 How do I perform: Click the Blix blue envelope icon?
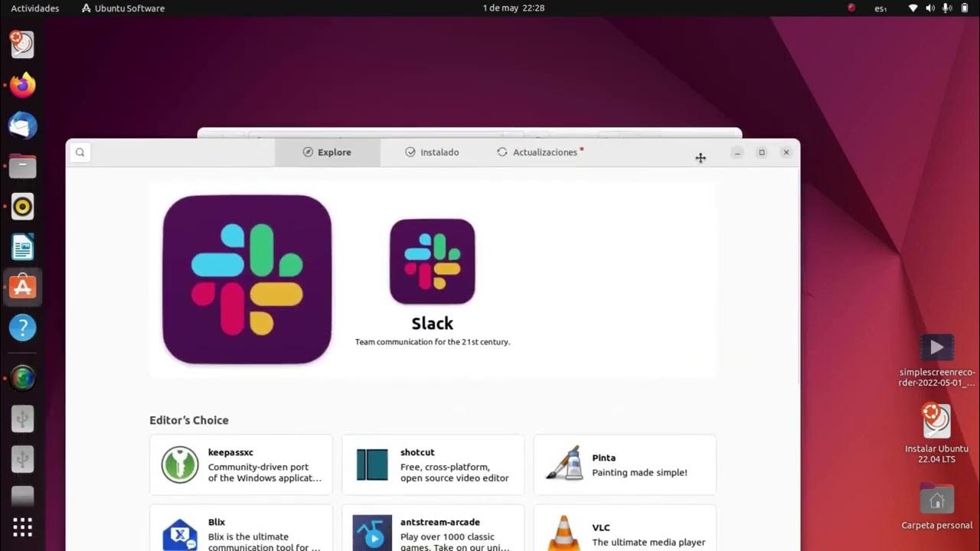(181, 533)
